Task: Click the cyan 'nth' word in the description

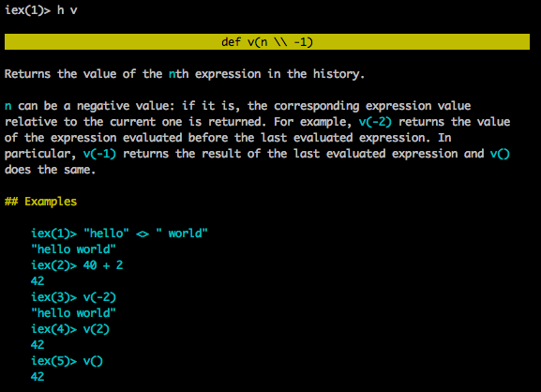Action: click(178, 74)
